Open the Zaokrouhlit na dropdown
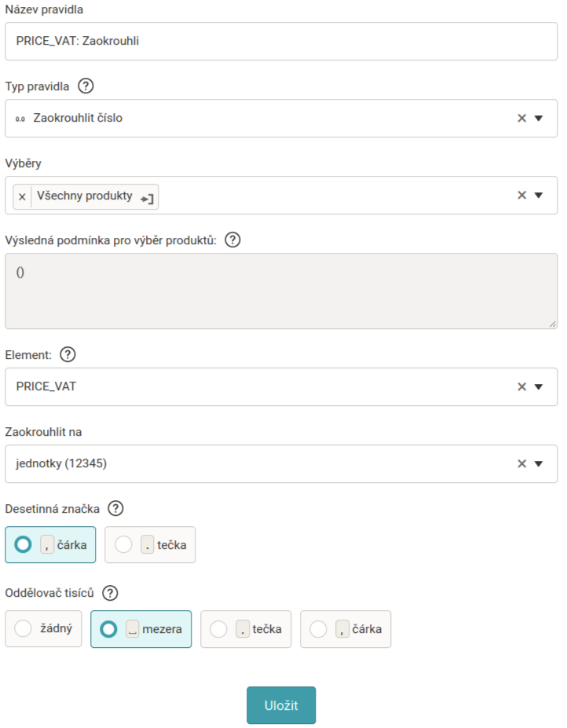Viewport: 567px width, 728px height. [x=539, y=463]
